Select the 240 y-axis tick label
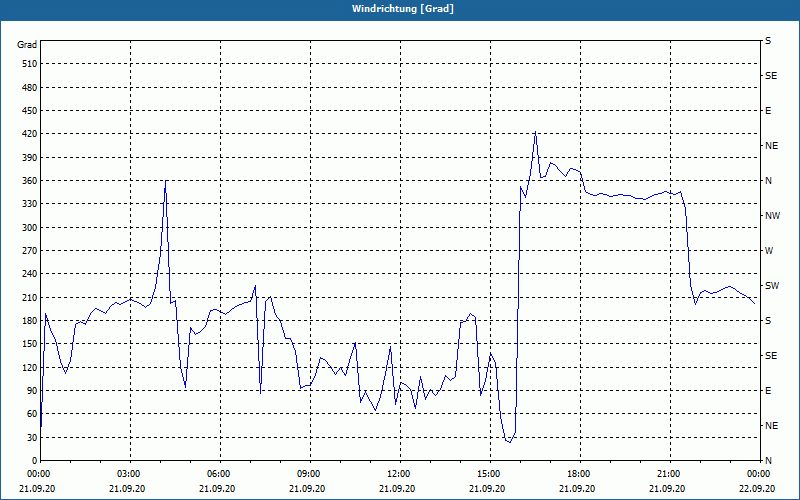800x500 pixels. (30, 274)
